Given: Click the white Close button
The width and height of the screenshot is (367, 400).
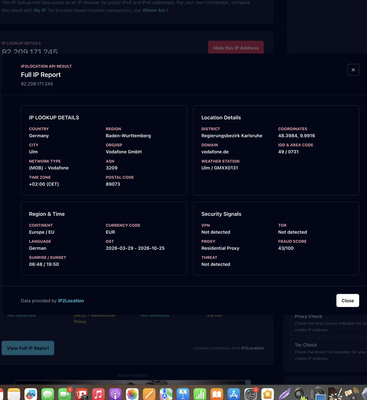Looking at the screenshot, I should pyautogui.click(x=347, y=301).
